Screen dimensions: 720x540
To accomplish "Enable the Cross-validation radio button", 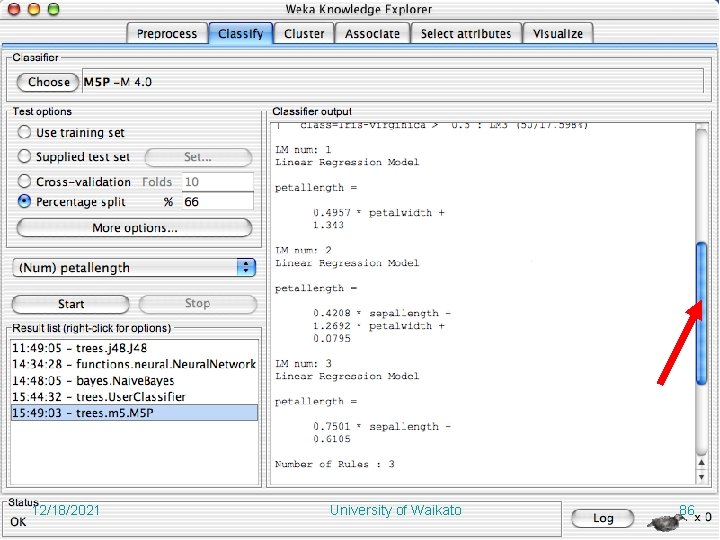I will [24, 181].
